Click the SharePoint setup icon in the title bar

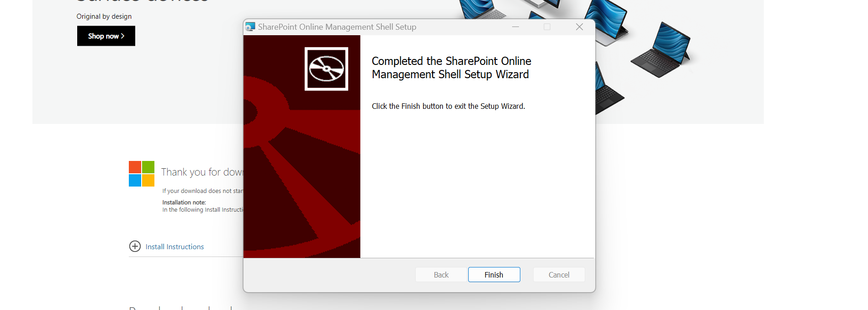click(x=250, y=27)
